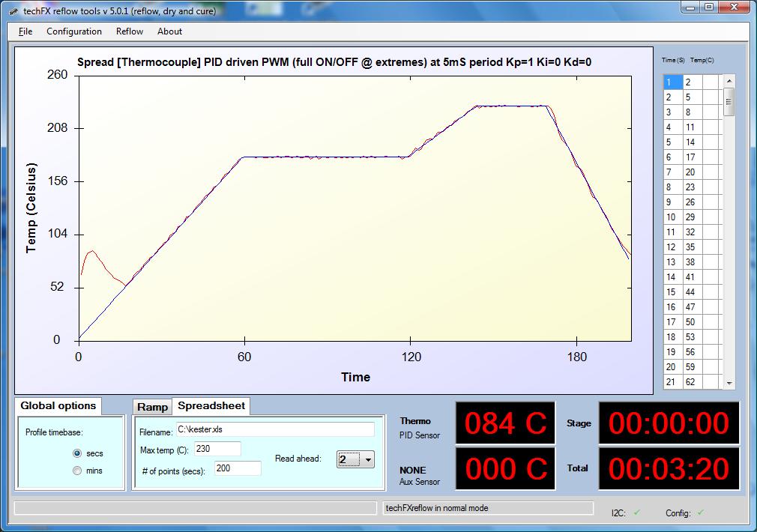Select the mins timebase radio button

coord(77,471)
